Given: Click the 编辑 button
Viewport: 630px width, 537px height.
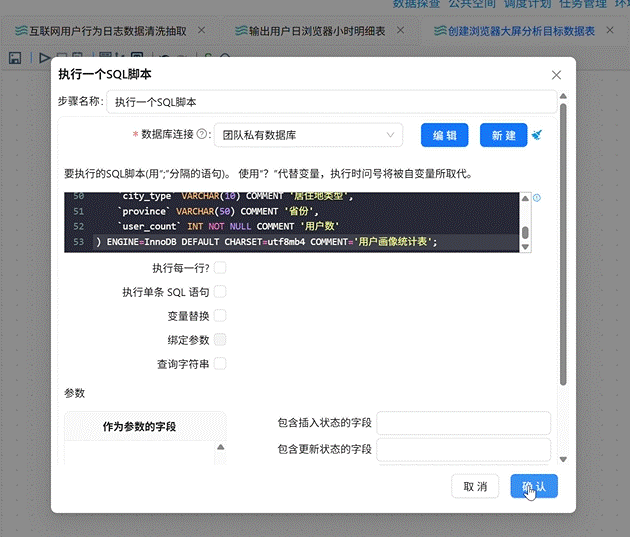Looking at the screenshot, I should pyautogui.click(x=445, y=135).
